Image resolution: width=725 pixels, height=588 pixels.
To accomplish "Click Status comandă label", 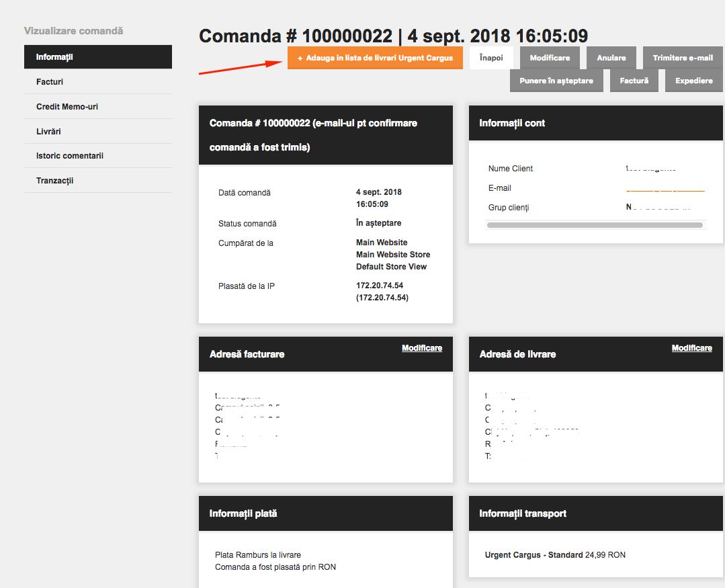I will [247, 224].
